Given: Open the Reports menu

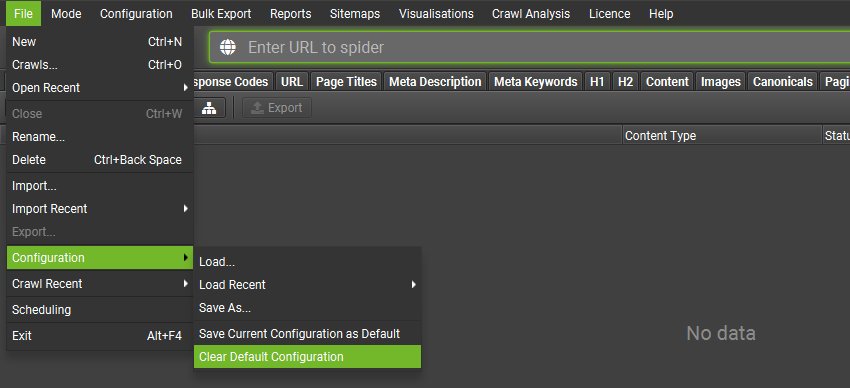Looking at the screenshot, I should tap(291, 14).
